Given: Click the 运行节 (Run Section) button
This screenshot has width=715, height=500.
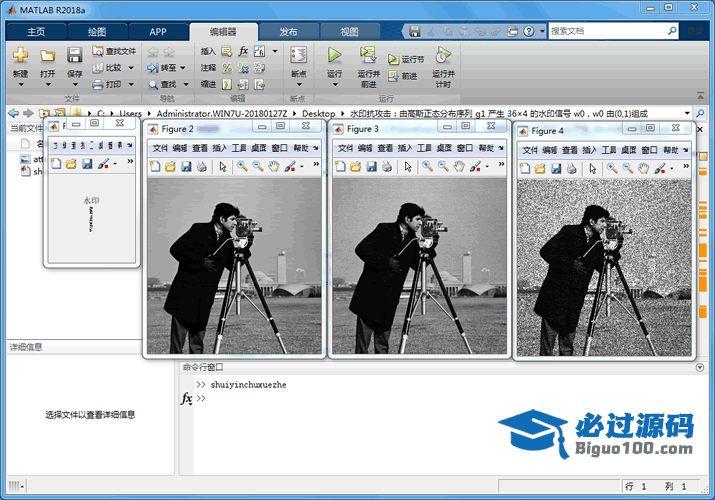Looking at the screenshot, I should pos(406,59).
